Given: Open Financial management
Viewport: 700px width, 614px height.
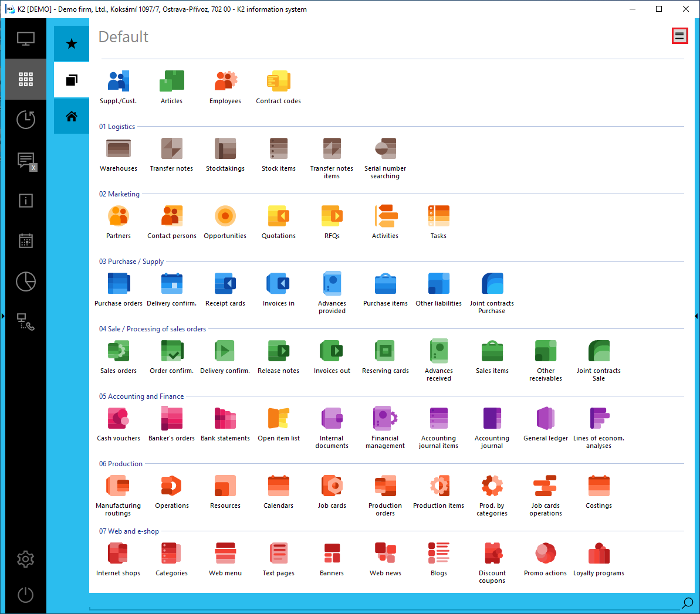Looking at the screenshot, I should pyautogui.click(x=385, y=428).
